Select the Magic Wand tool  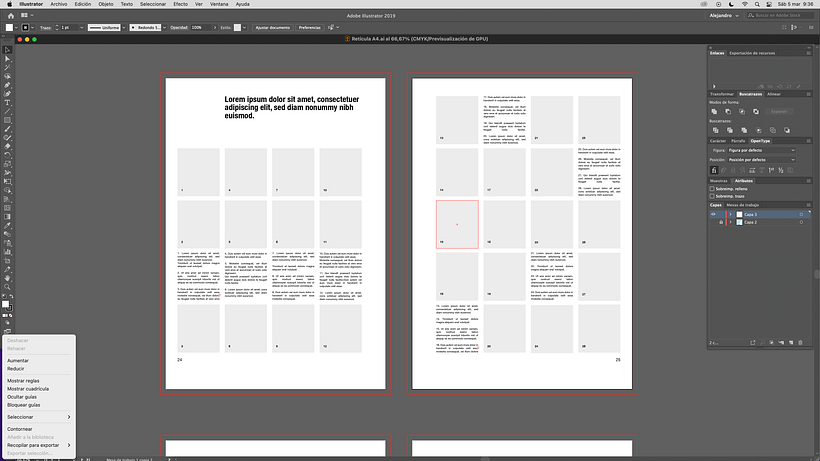click(7, 68)
